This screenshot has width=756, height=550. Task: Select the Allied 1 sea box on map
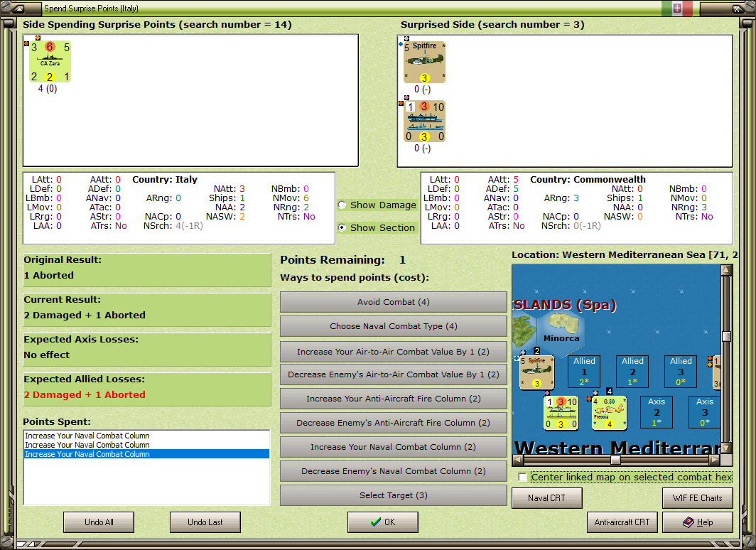(x=584, y=372)
